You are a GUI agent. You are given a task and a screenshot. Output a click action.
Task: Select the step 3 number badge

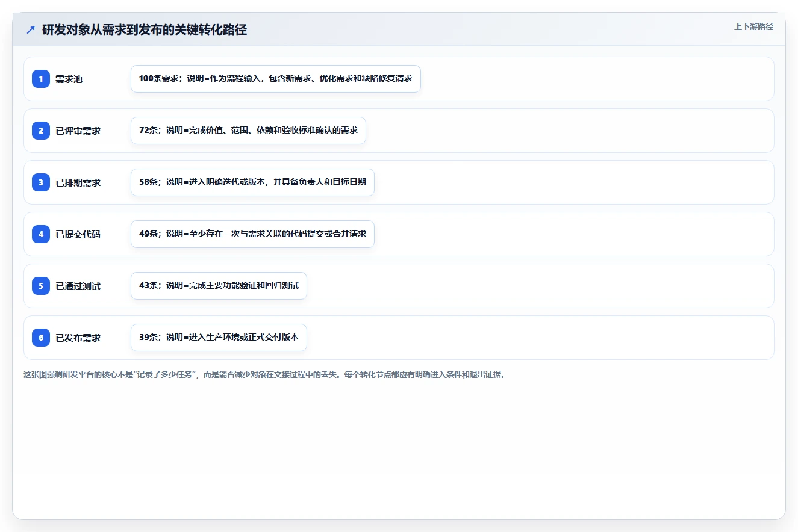pyautogui.click(x=41, y=182)
